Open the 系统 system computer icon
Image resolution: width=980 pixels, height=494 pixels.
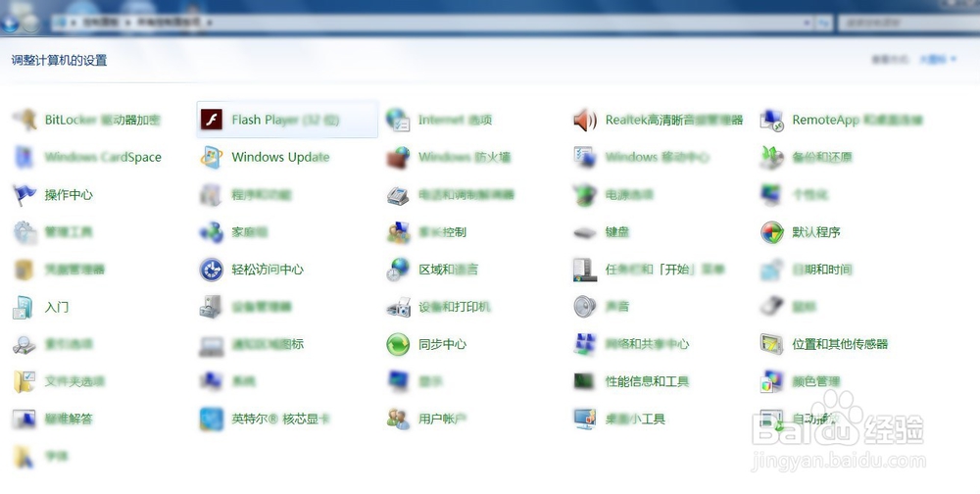click(212, 381)
